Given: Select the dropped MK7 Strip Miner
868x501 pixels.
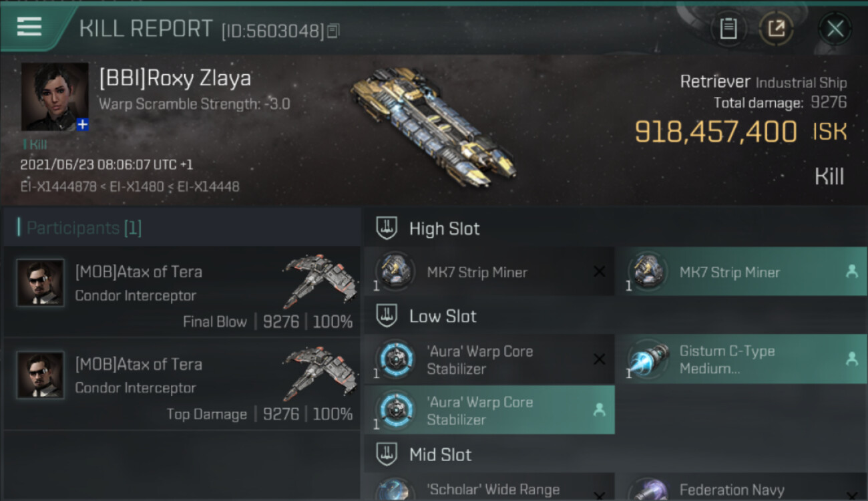Looking at the screenshot, I should [741, 272].
